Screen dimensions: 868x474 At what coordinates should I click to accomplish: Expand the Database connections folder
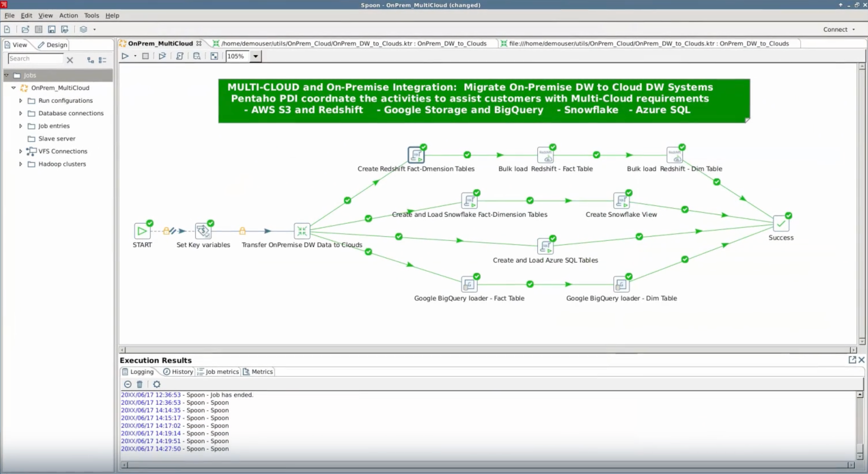click(20, 113)
